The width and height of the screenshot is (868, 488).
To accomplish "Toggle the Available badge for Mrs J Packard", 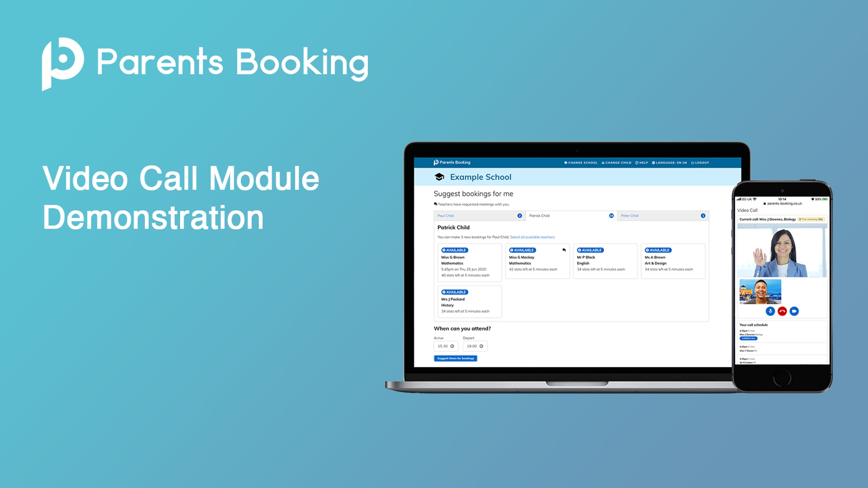I will tap(455, 292).
